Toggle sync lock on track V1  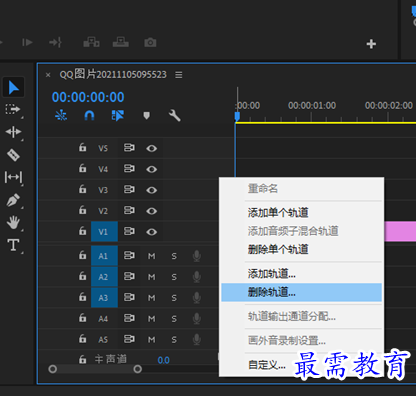pyautogui.click(x=129, y=231)
